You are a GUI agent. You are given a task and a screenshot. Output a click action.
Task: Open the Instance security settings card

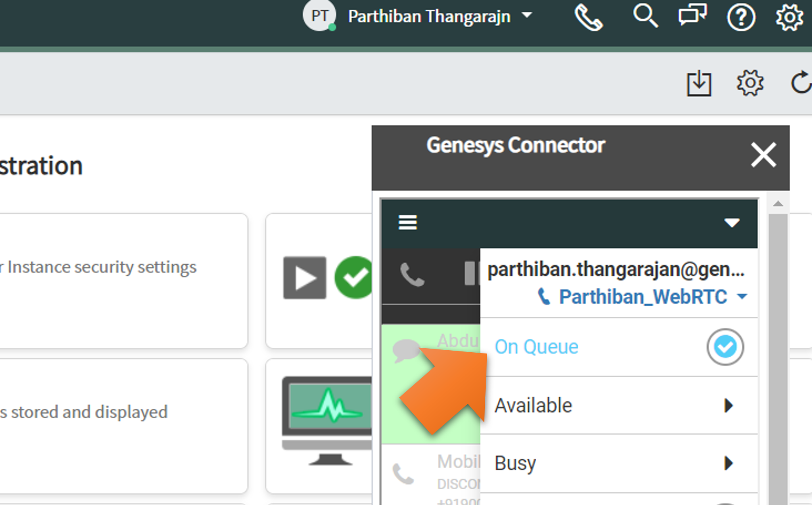tap(123, 281)
